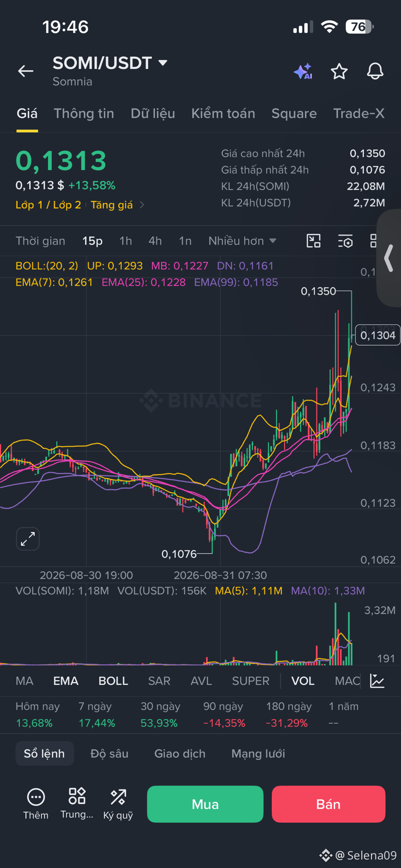This screenshot has height=868, width=401.
Task: Expand the Tăng giá tag chevron
Action: (x=142, y=205)
